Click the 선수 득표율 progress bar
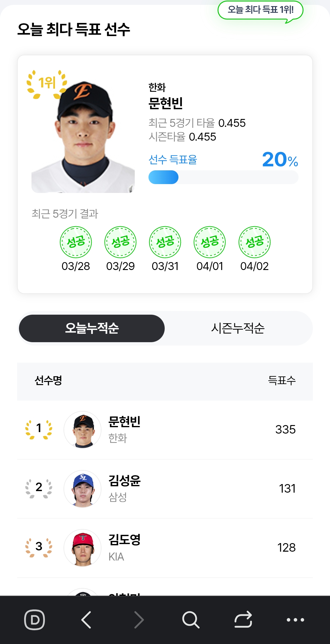This screenshot has width=330, height=644. coord(223,177)
